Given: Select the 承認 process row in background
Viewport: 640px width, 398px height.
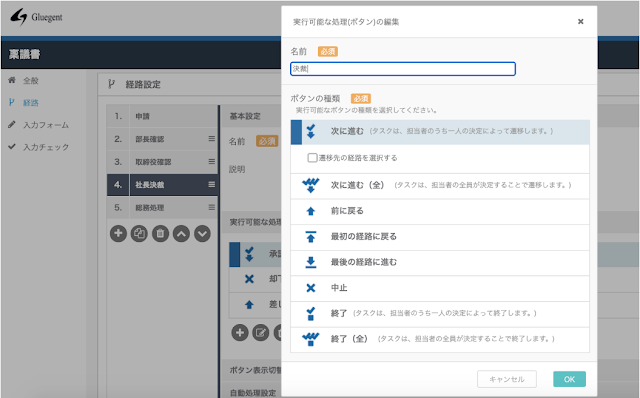Looking at the screenshot, I should point(256,254).
